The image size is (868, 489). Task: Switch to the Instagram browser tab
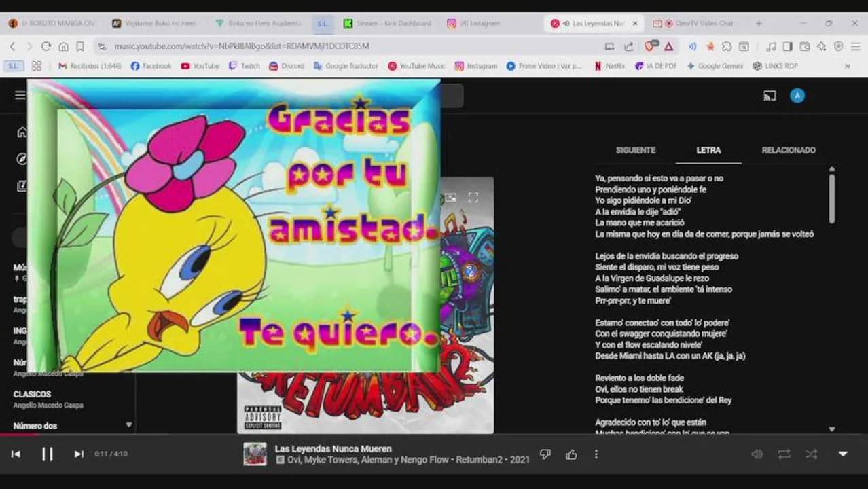pyautogui.click(x=490, y=23)
